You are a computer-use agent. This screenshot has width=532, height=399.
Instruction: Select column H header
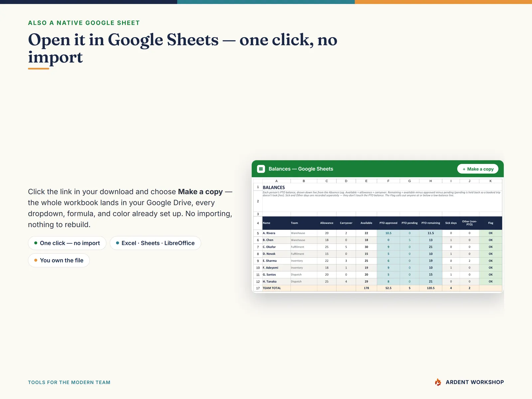[x=431, y=181]
